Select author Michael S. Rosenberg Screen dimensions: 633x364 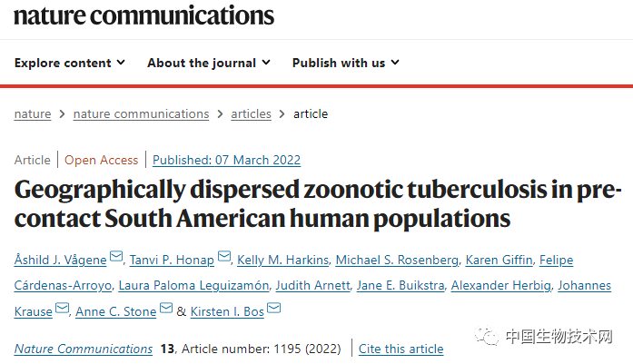click(x=396, y=261)
